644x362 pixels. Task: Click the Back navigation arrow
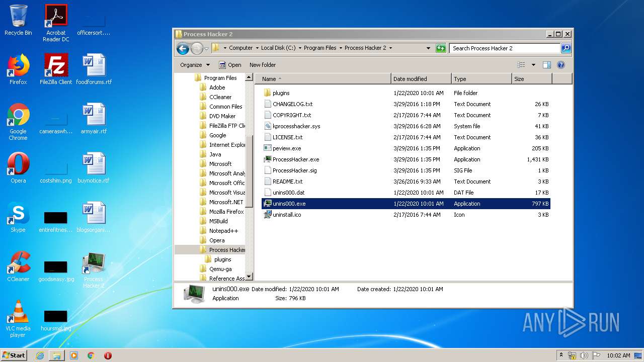tap(183, 48)
